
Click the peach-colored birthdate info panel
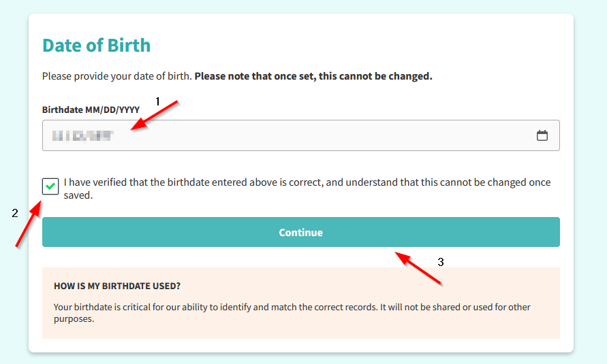pyautogui.click(x=301, y=303)
